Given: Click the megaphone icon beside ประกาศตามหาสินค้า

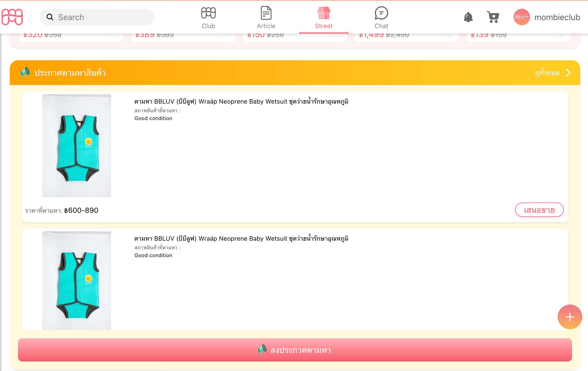Looking at the screenshot, I should click(x=25, y=73).
